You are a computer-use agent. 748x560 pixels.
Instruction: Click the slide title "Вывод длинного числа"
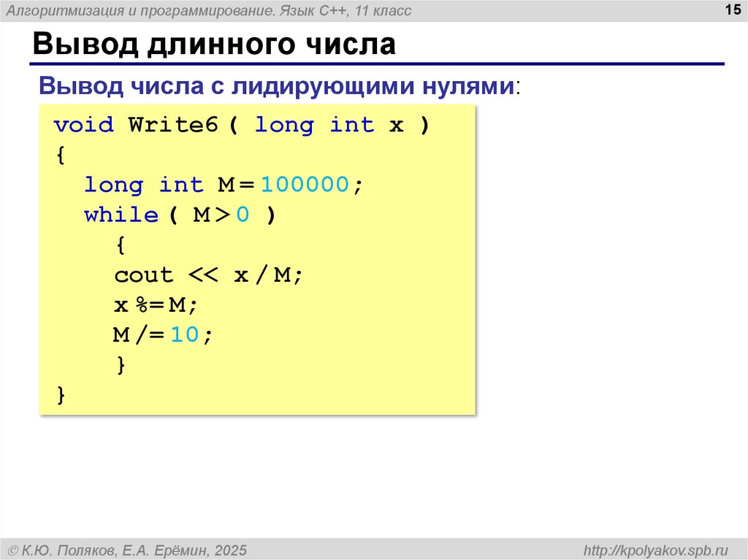pos(213,45)
